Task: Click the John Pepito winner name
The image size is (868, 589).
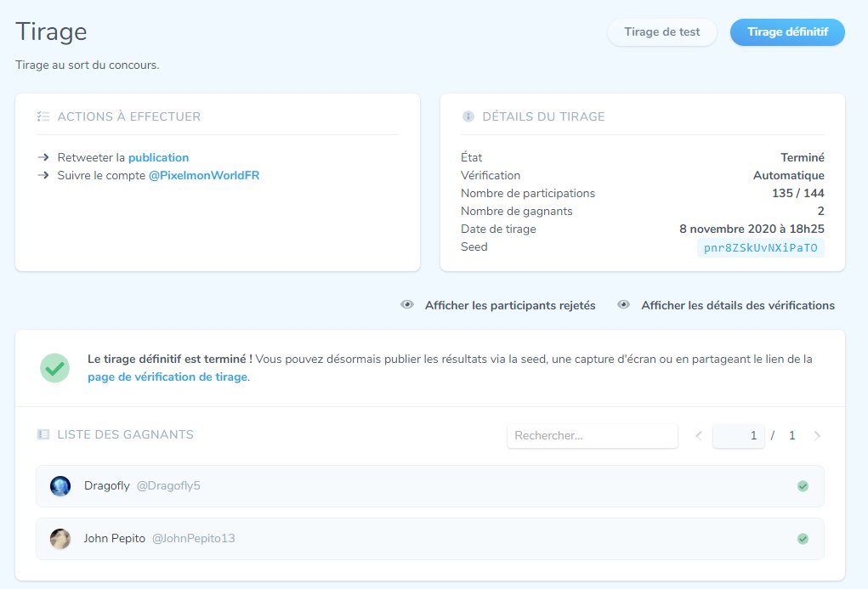Action: (115, 538)
